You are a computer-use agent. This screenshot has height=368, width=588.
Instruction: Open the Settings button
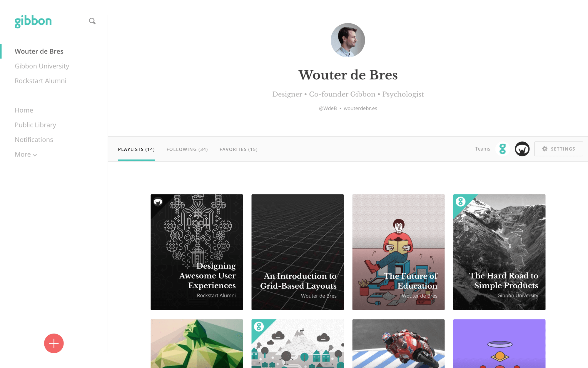[559, 149]
